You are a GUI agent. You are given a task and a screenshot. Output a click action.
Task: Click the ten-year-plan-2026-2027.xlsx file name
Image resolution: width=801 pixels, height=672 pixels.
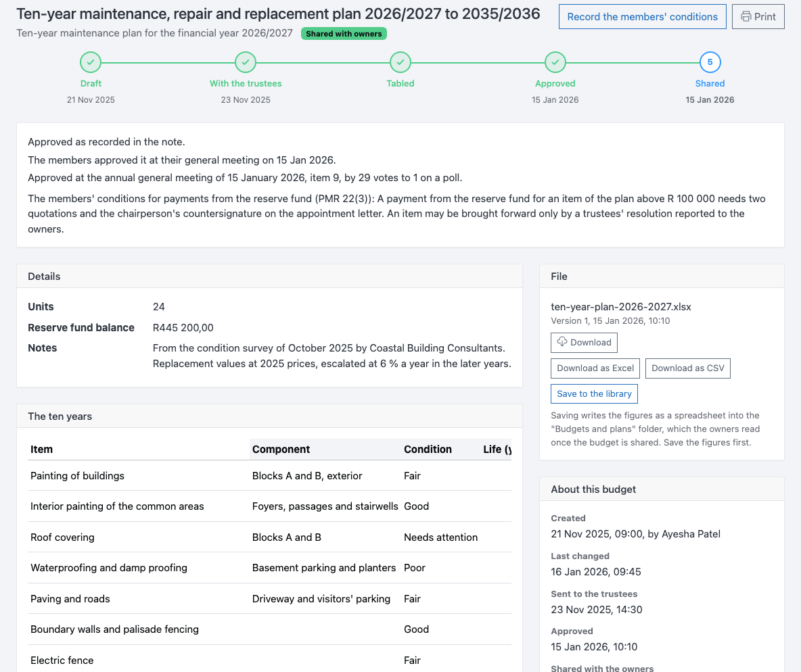coord(620,307)
